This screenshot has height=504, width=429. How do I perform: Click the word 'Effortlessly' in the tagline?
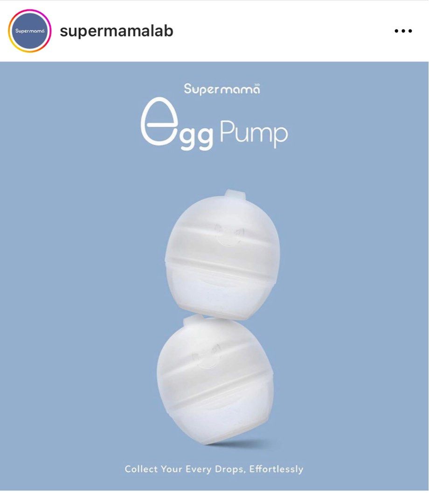point(276,469)
